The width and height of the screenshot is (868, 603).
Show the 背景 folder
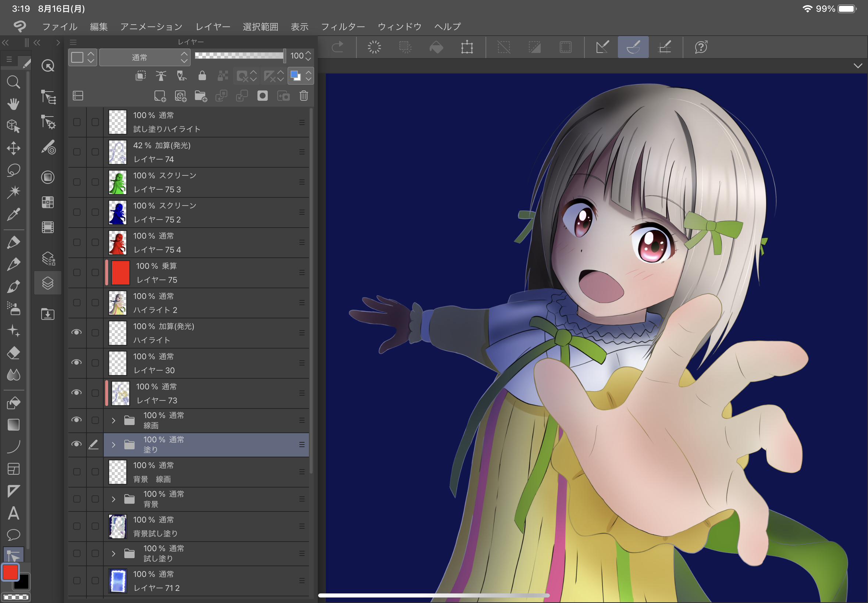[77, 499]
